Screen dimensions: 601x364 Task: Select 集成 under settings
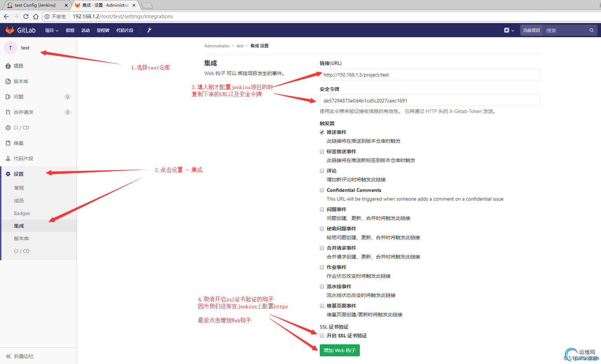click(x=19, y=226)
